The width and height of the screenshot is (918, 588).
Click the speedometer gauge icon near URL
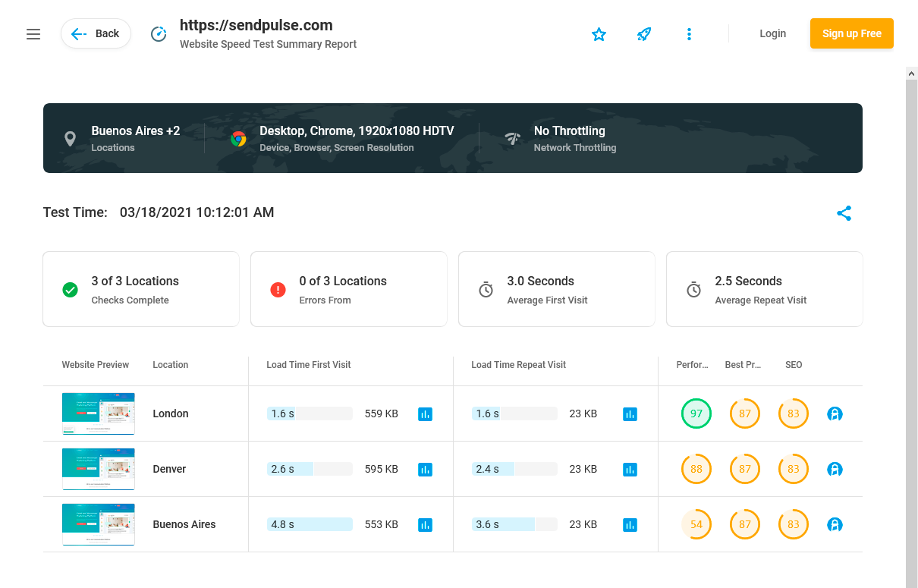click(159, 34)
